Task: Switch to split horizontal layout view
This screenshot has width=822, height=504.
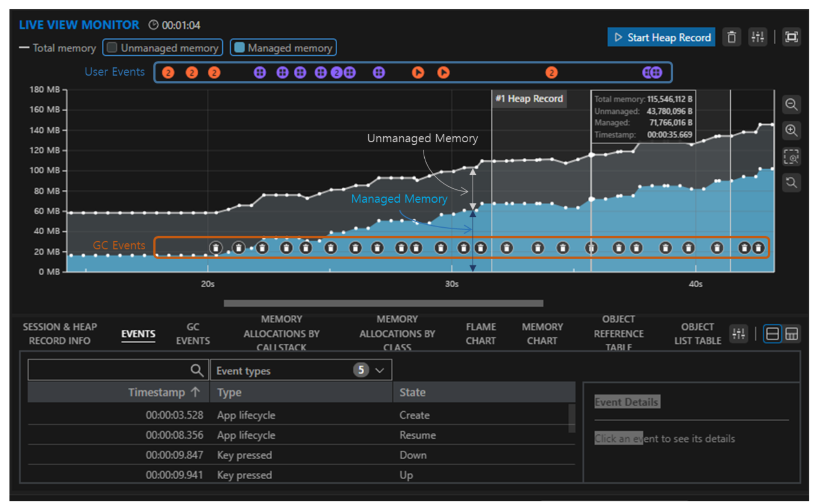Action: [x=772, y=334]
